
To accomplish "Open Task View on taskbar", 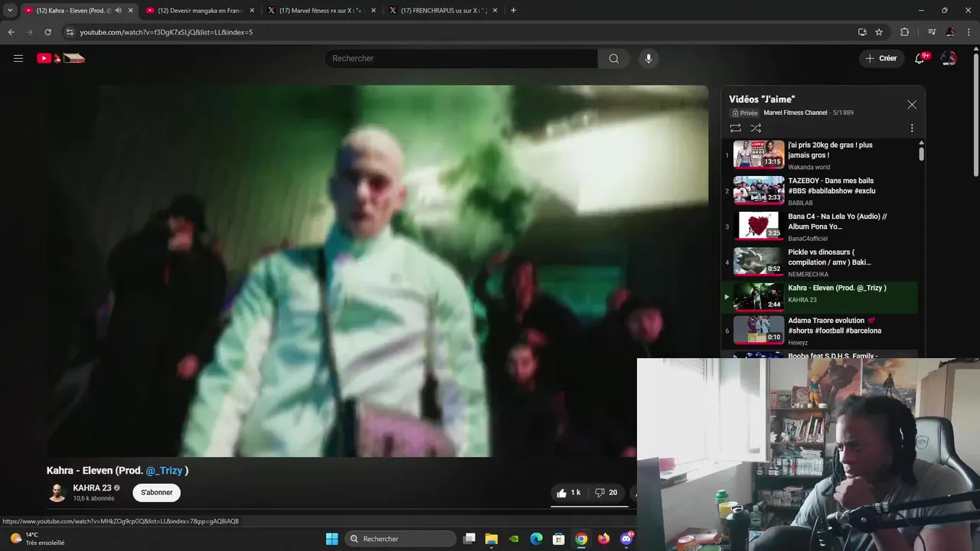I will (x=469, y=539).
